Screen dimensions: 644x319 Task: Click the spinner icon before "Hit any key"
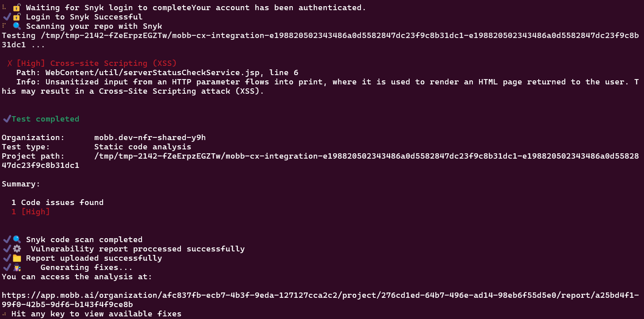pyautogui.click(x=4, y=314)
